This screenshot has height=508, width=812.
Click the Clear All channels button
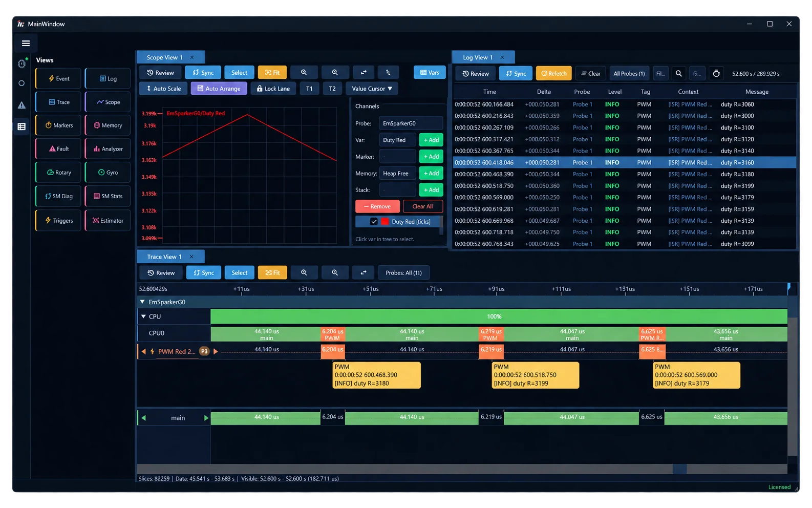pos(422,206)
